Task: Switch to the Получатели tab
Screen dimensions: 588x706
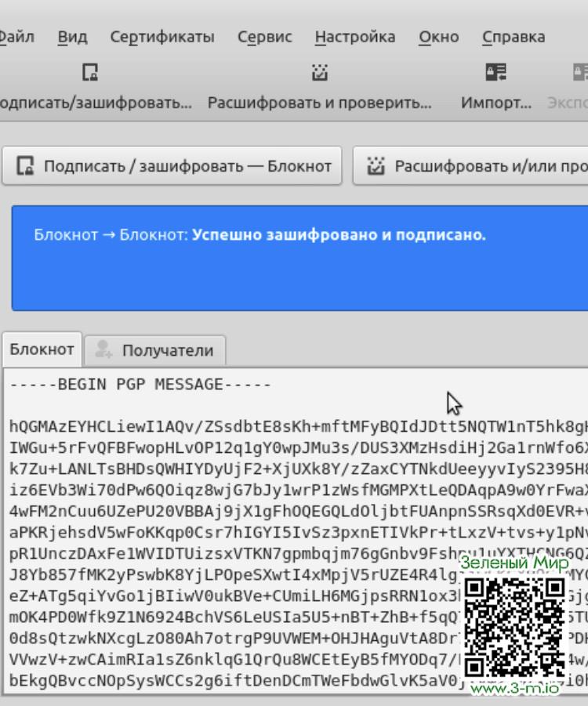Action: click(x=155, y=350)
